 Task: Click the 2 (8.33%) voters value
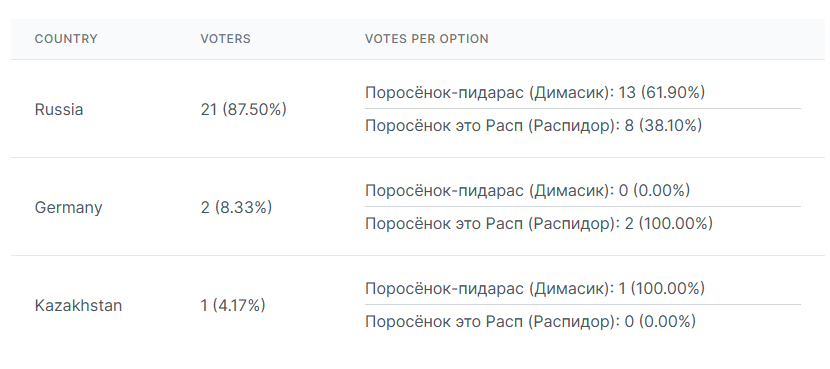click(x=237, y=207)
